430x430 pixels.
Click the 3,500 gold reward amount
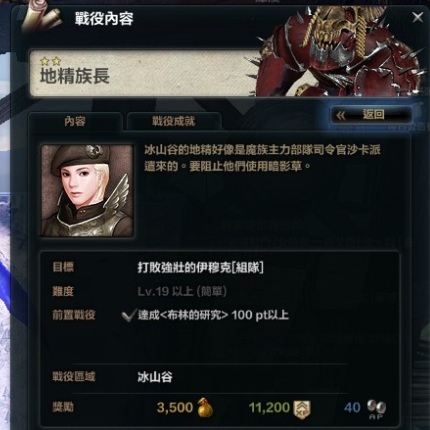[175, 408]
